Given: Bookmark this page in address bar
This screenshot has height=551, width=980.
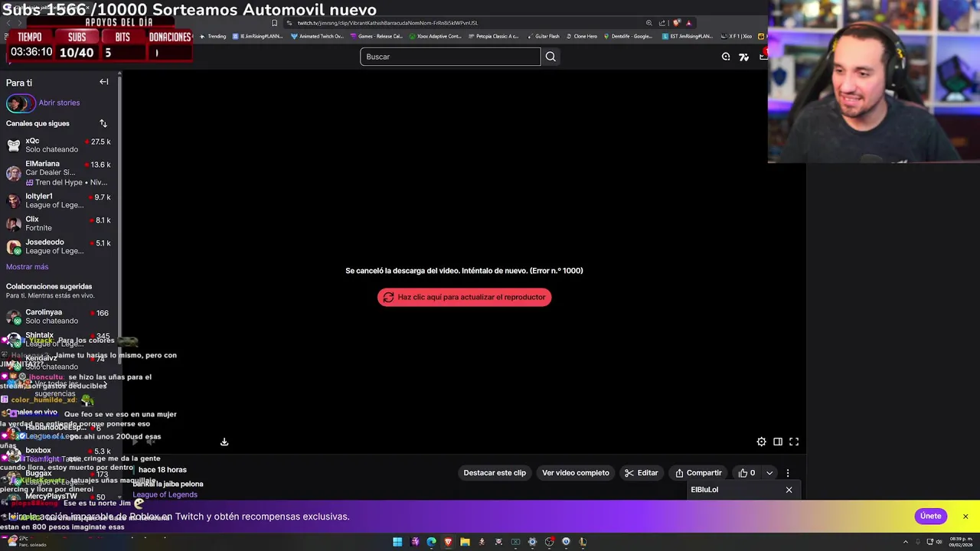Looking at the screenshot, I should (274, 23).
